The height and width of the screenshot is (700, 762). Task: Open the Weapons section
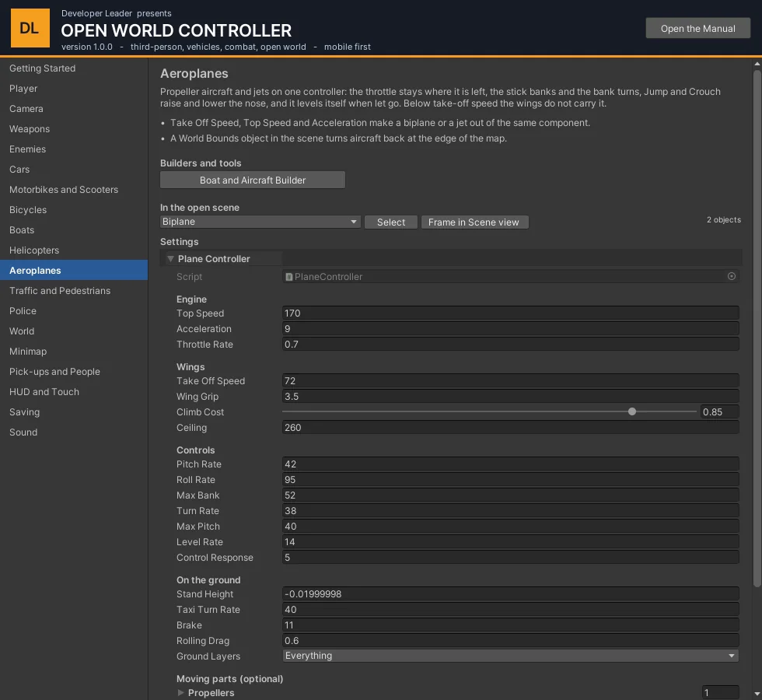tap(74, 129)
